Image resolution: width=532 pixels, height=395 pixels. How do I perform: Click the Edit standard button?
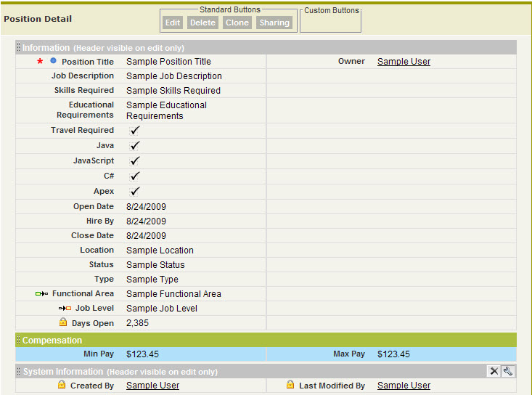coord(172,23)
